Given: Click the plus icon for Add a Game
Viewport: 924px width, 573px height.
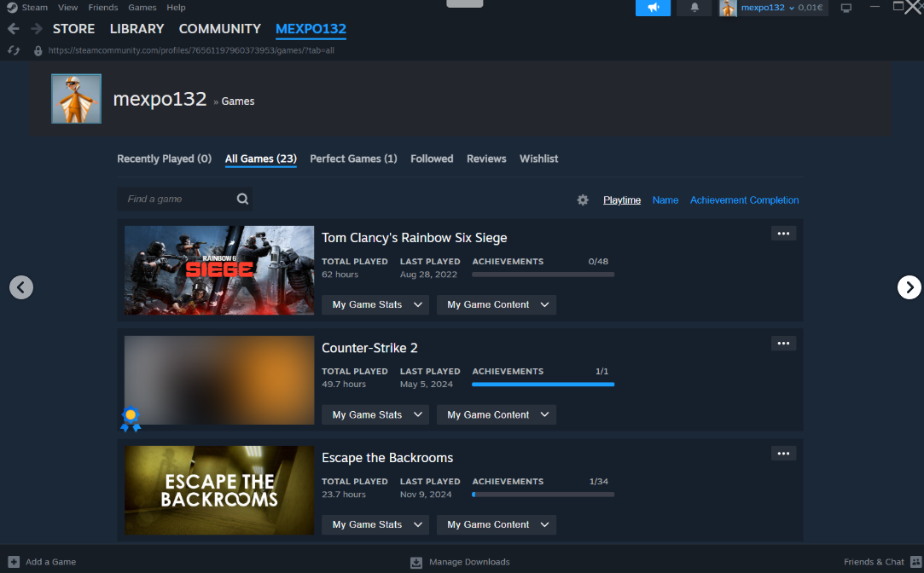Looking at the screenshot, I should point(14,562).
